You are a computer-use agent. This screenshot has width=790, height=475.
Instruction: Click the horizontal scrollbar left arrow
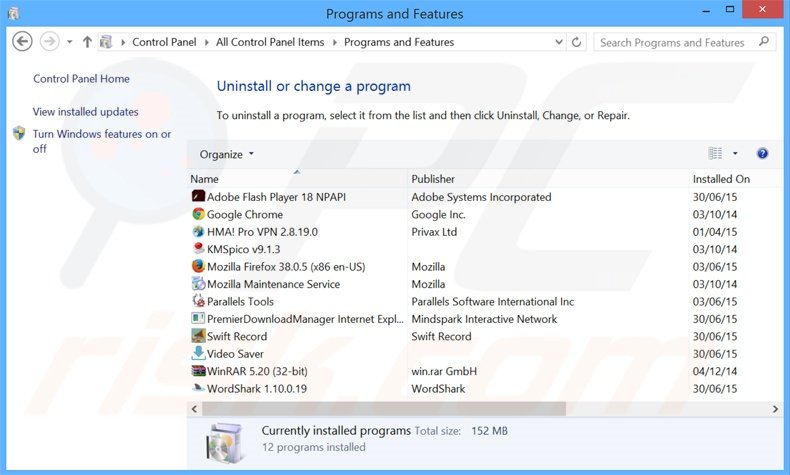click(x=194, y=409)
